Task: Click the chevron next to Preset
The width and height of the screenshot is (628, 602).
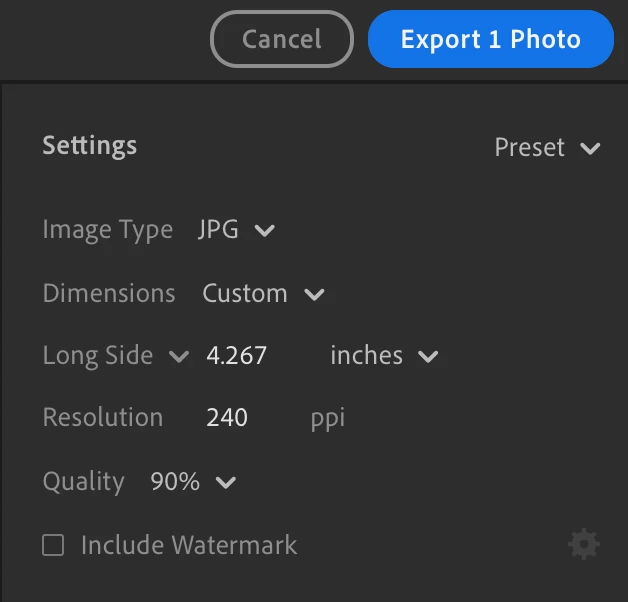Action: 590,148
